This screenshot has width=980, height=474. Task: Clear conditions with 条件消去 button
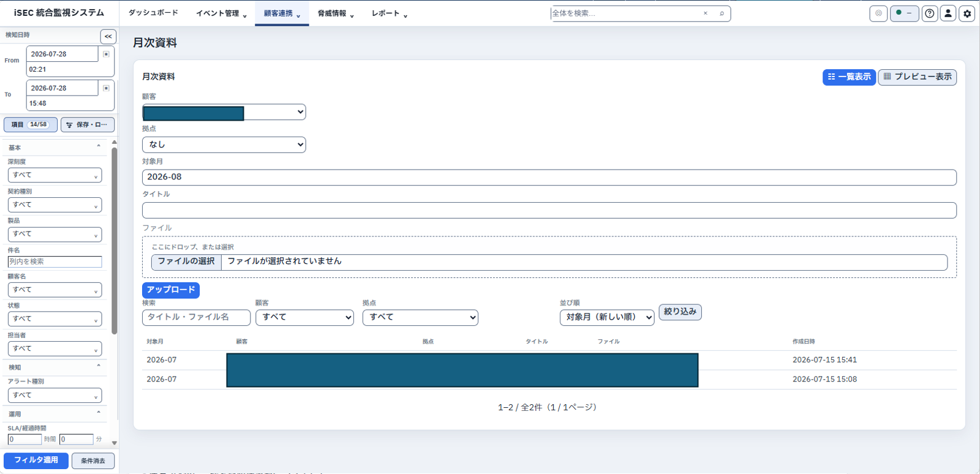pyautogui.click(x=93, y=461)
